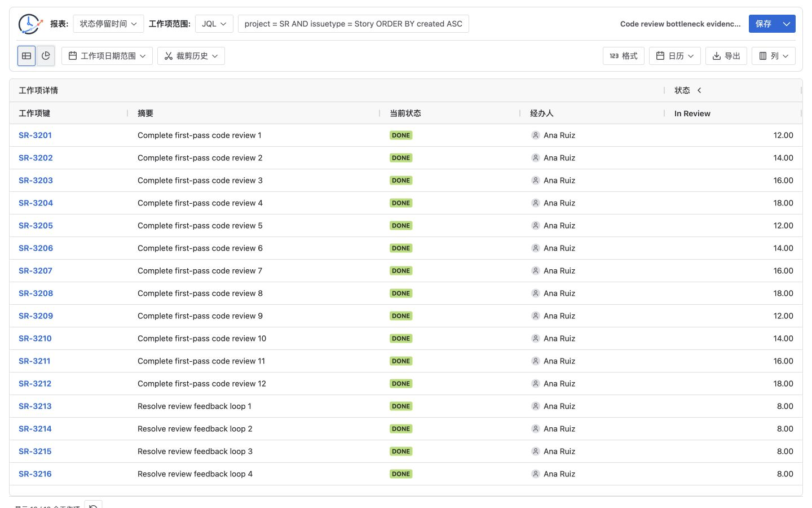The width and height of the screenshot is (812, 508).
Task: Click assignee name Ana Ruiz in row SR-3206
Action: point(559,248)
